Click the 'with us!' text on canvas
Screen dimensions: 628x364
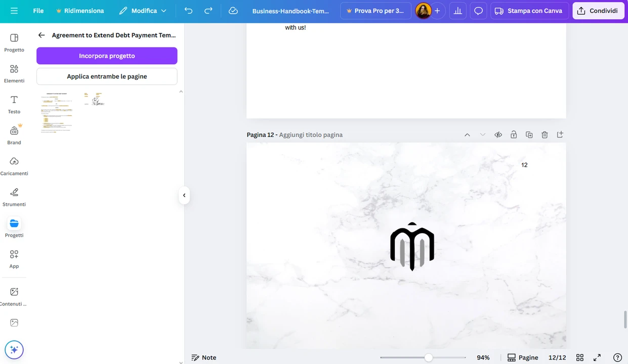pyautogui.click(x=296, y=28)
